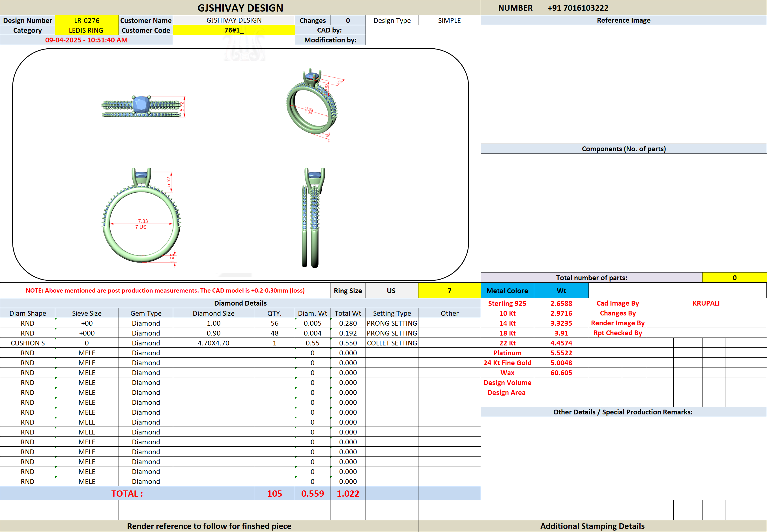This screenshot has height=532, width=767.
Task: Click the Diamond Details section header
Action: tap(240, 303)
